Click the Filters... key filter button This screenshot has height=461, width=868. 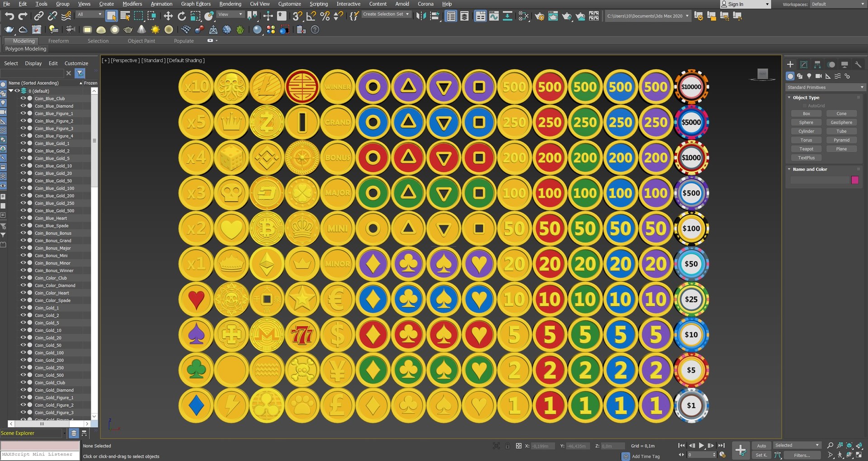[x=802, y=455]
